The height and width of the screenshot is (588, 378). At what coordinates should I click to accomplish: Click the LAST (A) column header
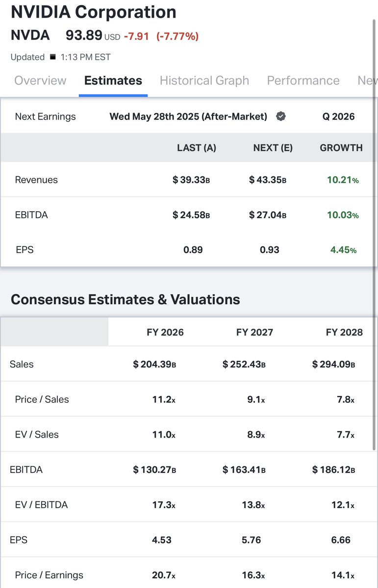[197, 148]
